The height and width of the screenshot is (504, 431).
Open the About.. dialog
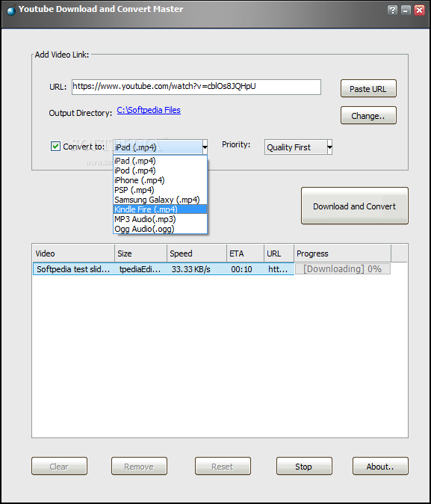[x=380, y=466]
